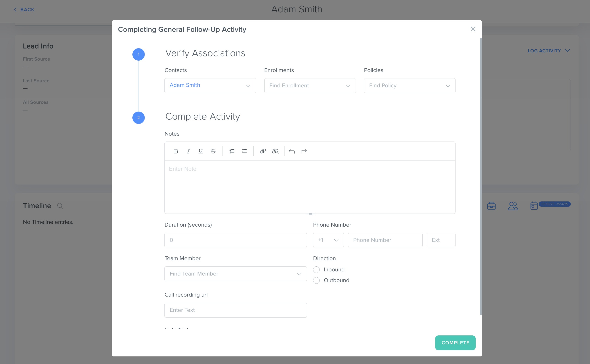The width and height of the screenshot is (590, 364).
Task: Redo the last edit in notes
Action: [x=304, y=151]
